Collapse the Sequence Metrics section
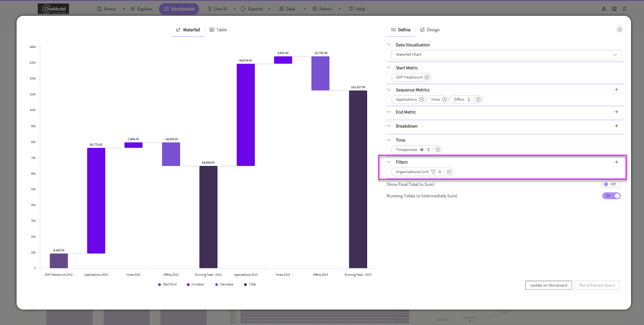 (389, 90)
